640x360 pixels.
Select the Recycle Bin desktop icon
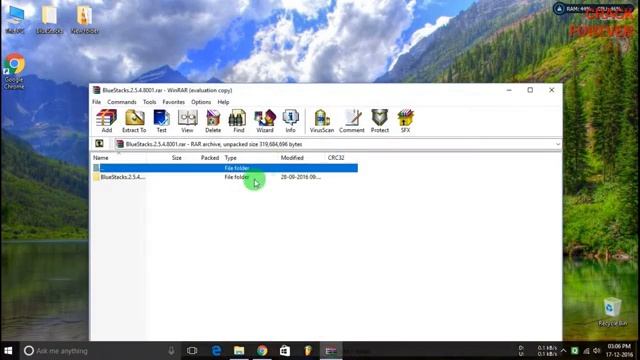tap(612, 312)
